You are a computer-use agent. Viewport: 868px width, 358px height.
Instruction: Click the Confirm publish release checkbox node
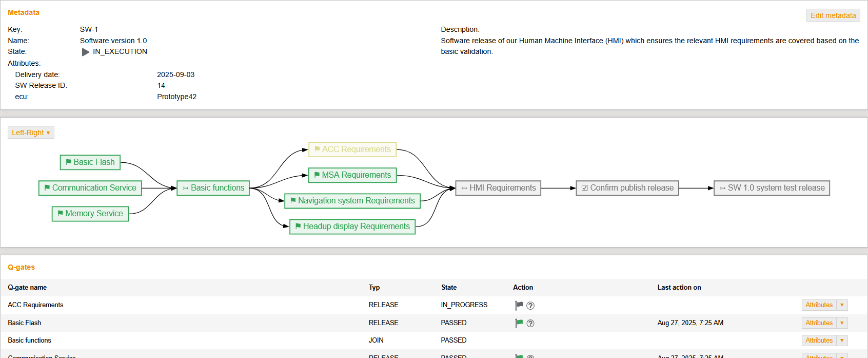coord(627,188)
